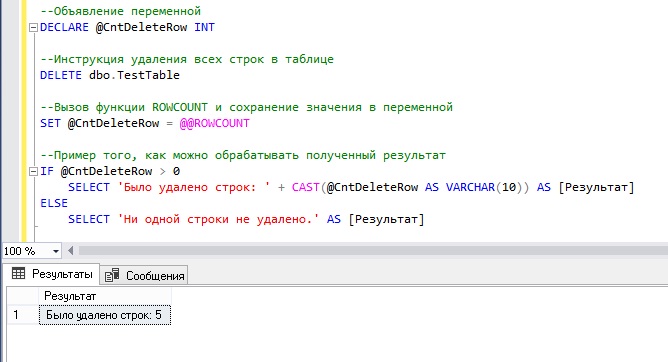Click the comment starting with '--Пример того'

pos(243,155)
